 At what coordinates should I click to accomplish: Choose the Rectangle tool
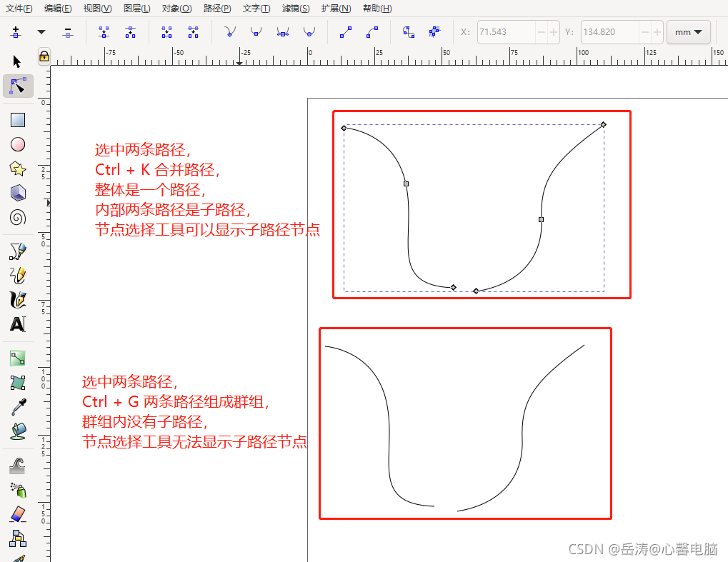[18, 120]
